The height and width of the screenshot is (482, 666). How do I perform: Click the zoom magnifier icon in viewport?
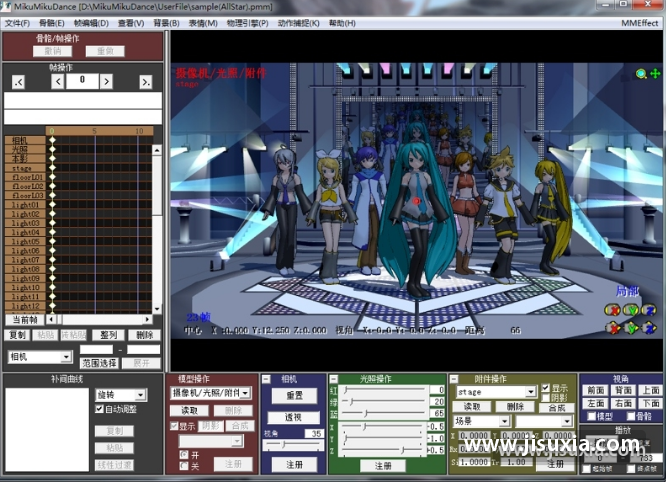642,74
